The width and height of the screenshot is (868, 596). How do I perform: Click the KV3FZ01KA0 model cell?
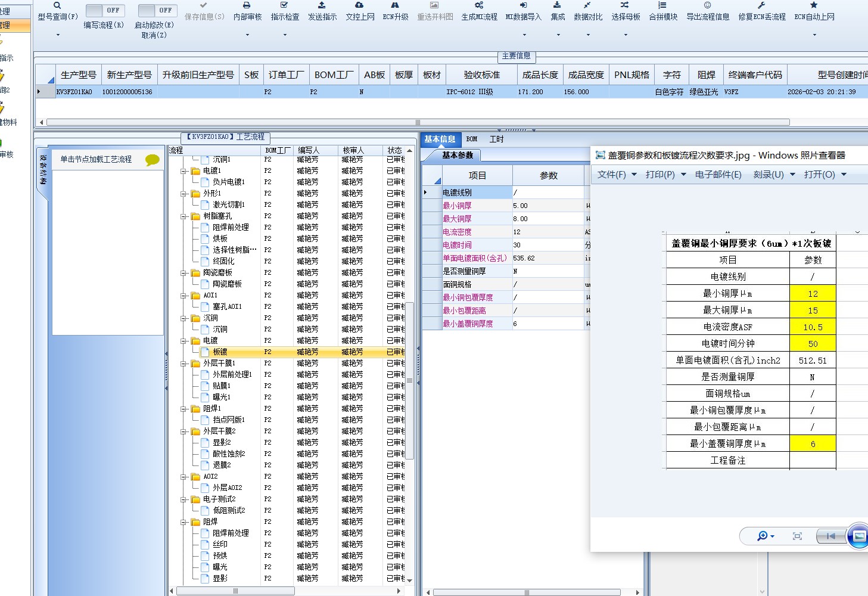click(79, 92)
